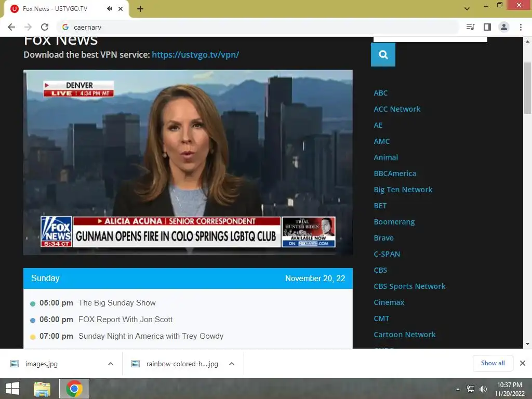
Task: Go back to the previous page
Action: pyautogui.click(x=11, y=27)
